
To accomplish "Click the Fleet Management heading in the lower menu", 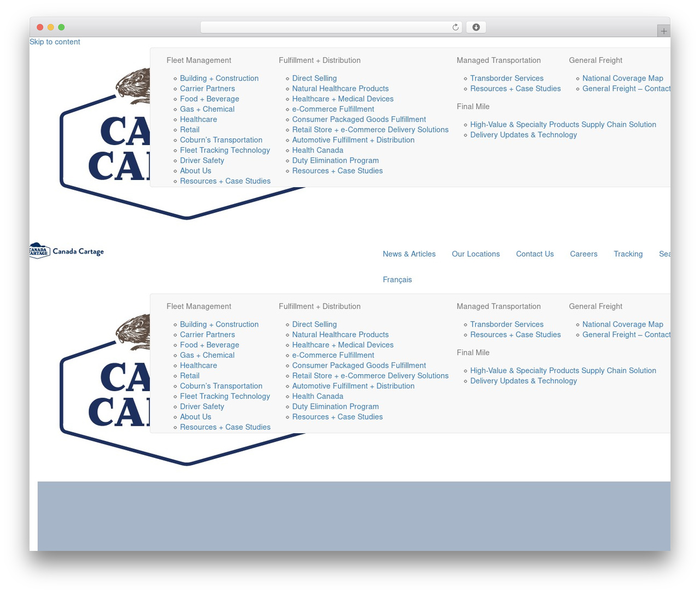I will click(199, 306).
